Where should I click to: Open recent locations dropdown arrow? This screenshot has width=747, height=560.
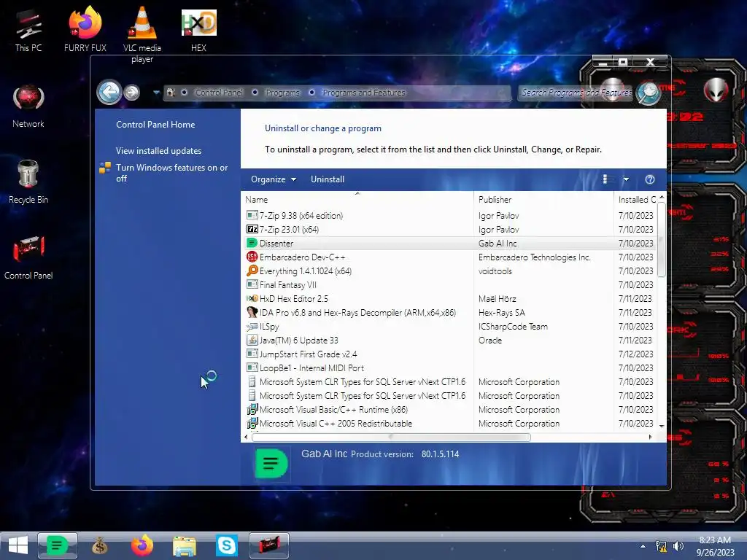click(156, 93)
